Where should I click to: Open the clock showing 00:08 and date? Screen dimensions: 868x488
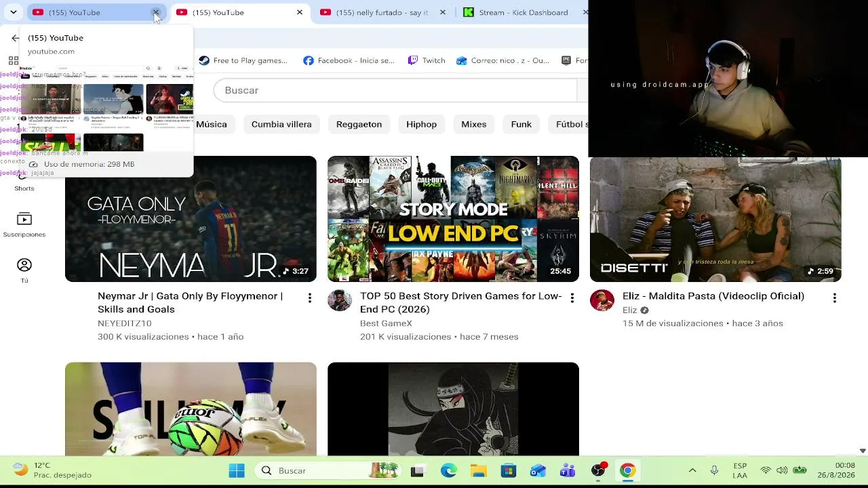tap(836, 470)
